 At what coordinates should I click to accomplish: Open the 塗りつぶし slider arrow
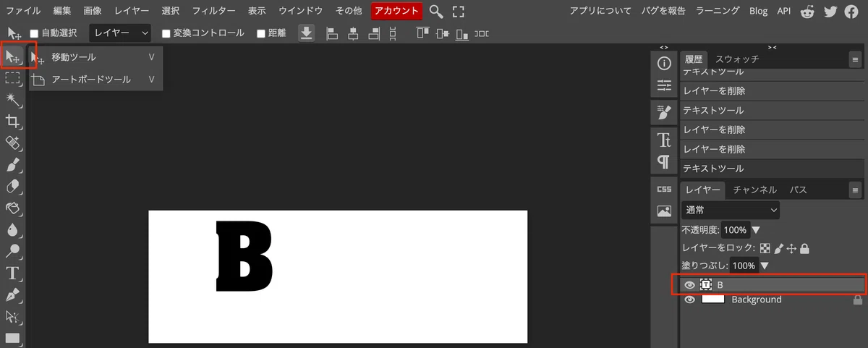pyautogui.click(x=763, y=266)
